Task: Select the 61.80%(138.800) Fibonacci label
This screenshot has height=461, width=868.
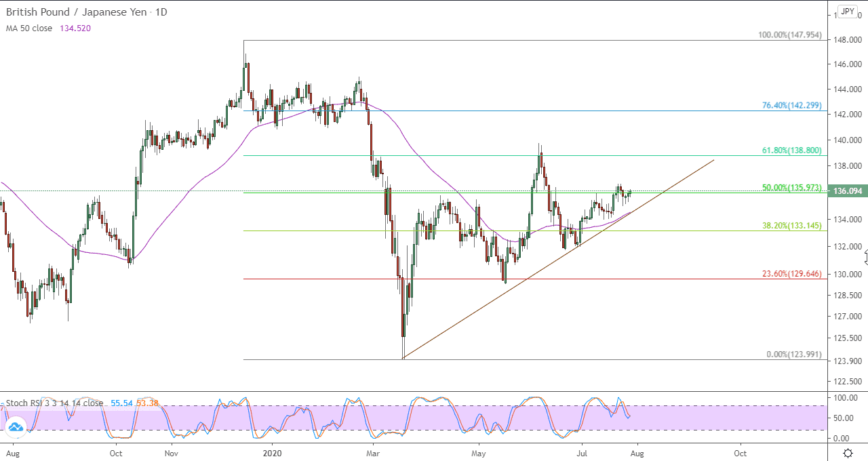Action: 792,151
